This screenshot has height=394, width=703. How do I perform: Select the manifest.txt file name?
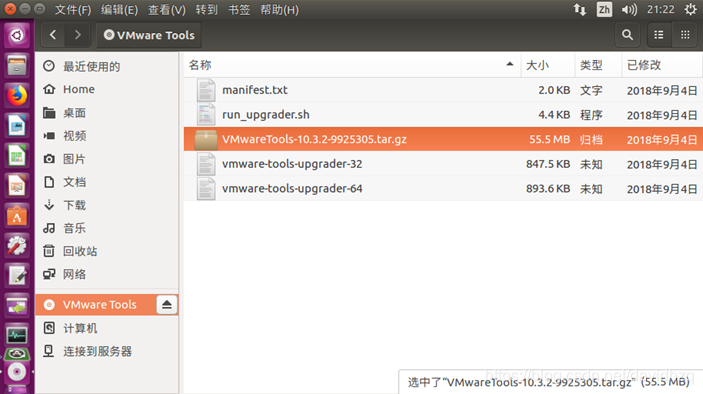pos(255,90)
